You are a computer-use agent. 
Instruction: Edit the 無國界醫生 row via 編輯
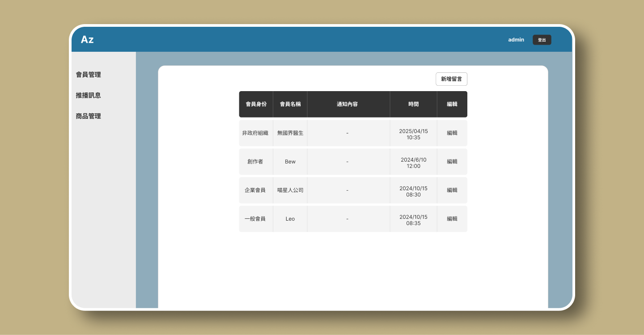452,133
